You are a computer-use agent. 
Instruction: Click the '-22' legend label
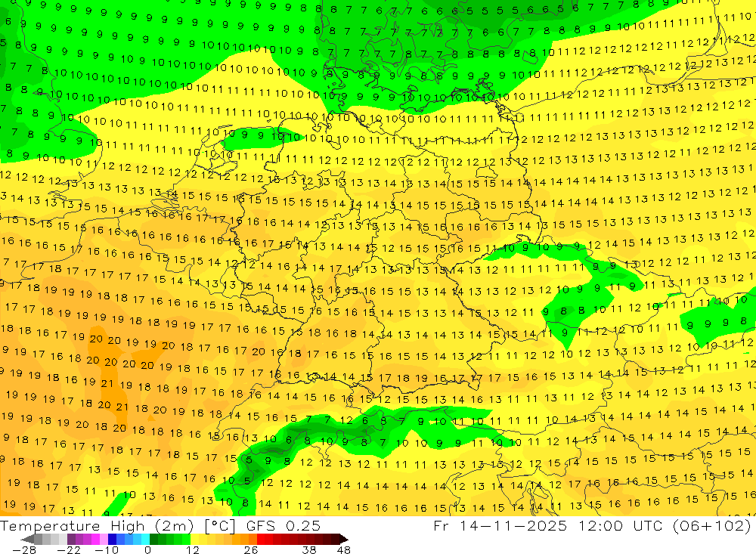(x=69, y=549)
